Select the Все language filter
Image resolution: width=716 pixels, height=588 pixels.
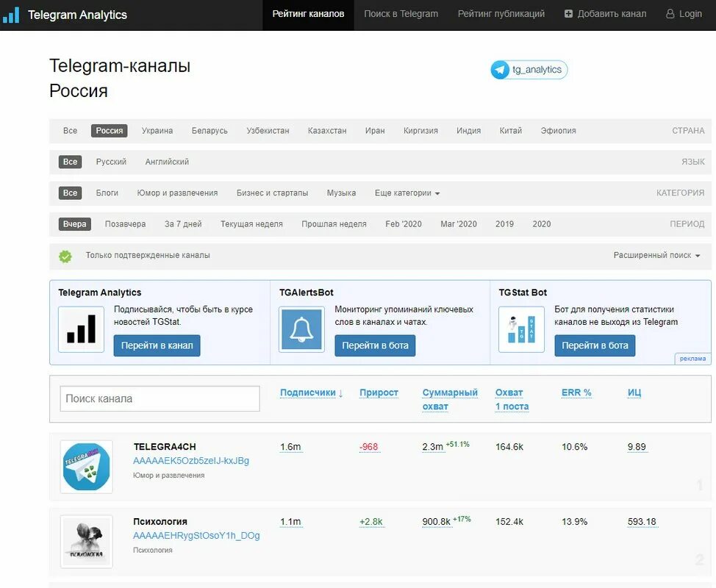point(70,162)
